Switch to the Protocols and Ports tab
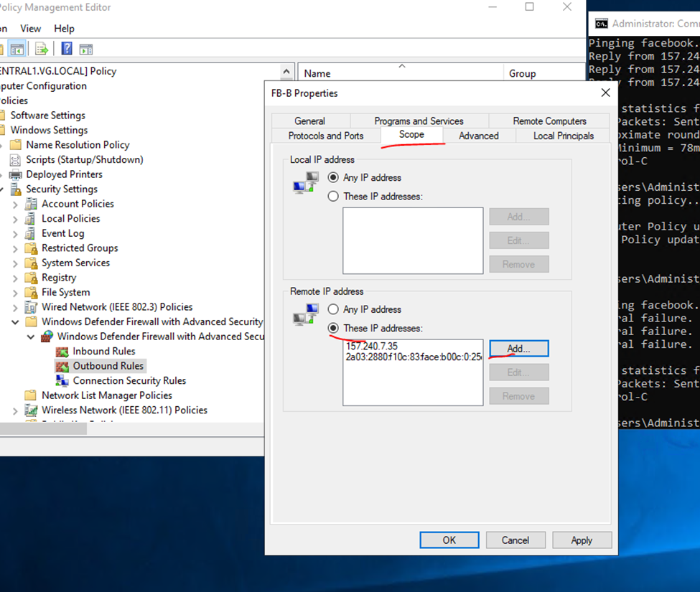The width and height of the screenshot is (700, 592). point(325,136)
